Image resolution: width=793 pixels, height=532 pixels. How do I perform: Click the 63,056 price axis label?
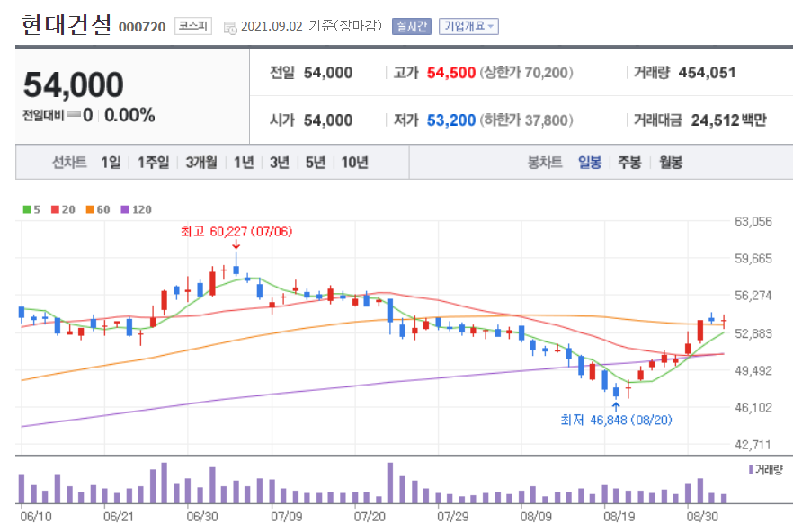pyautogui.click(x=753, y=221)
